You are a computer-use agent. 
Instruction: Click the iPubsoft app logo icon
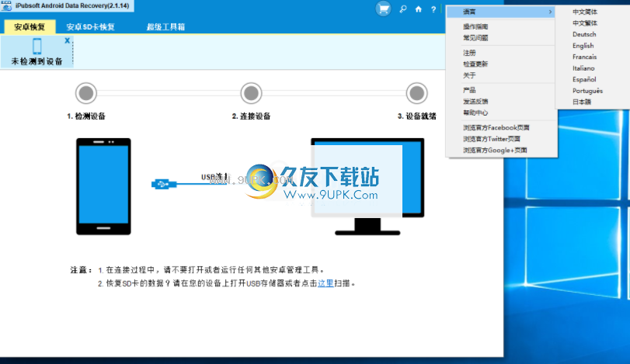point(6,5)
